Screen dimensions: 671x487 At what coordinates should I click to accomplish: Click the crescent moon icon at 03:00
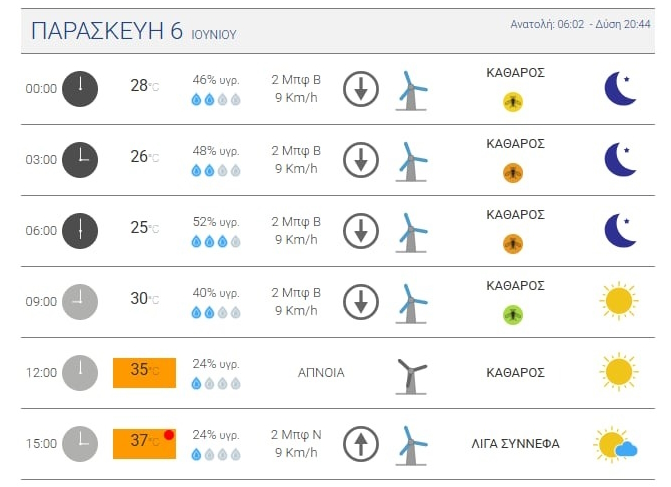[x=620, y=159]
